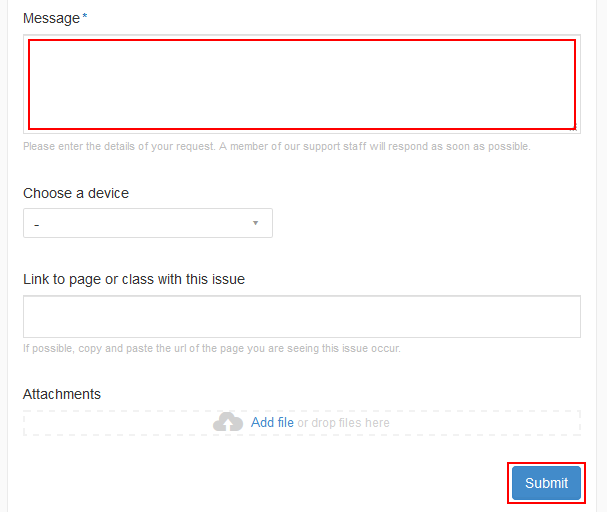
Task: Click the Message textarea resize handle
Action: click(574, 128)
